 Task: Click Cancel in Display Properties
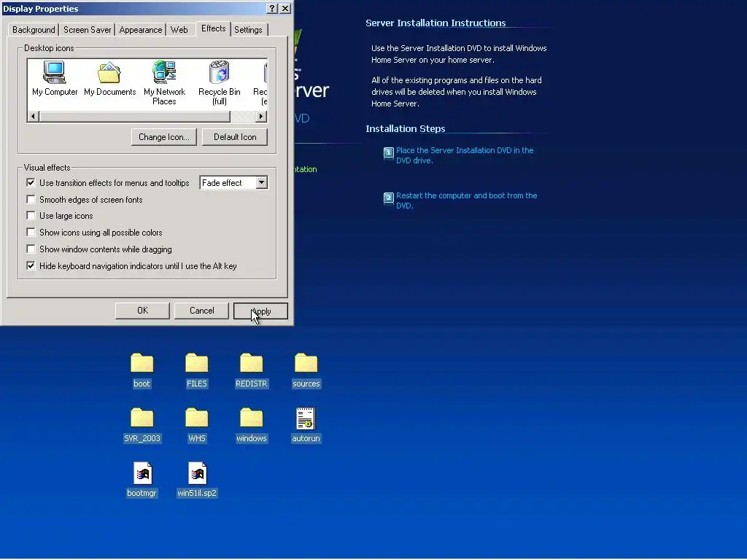201,311
